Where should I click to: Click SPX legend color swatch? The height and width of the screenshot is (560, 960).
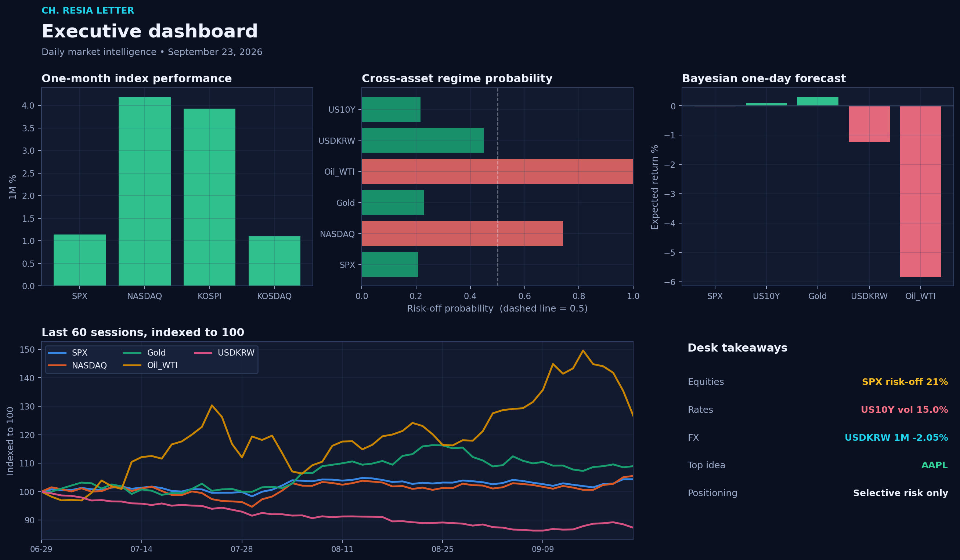(x=57, y=353)
